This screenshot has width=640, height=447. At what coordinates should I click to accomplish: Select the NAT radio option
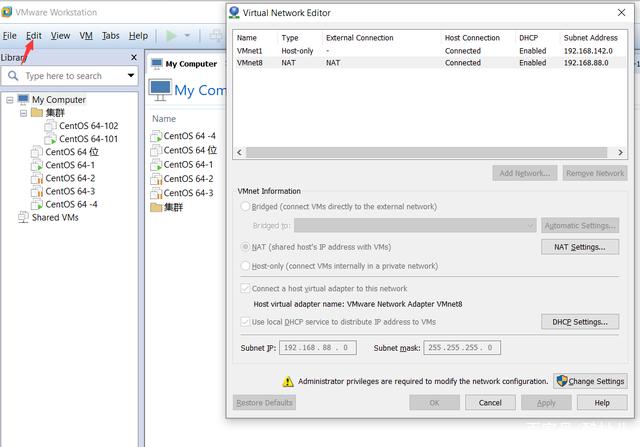(x=245, y=247)
